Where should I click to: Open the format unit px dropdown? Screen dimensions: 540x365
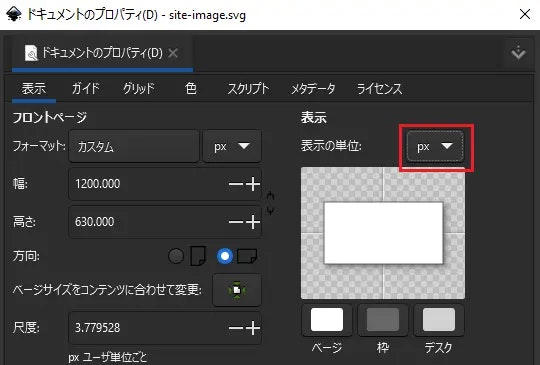[232, 146]
